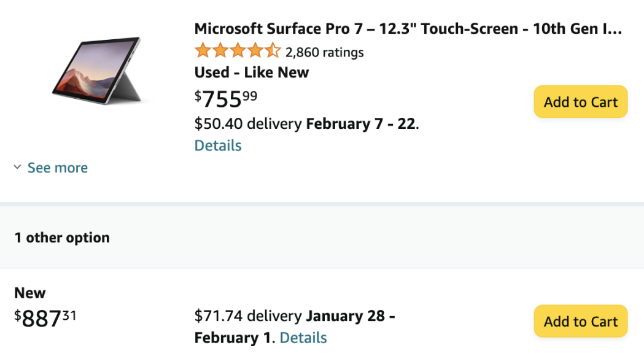Click the January 28 delivery date text
Screen dimensions: 644x356
(346, 315)
